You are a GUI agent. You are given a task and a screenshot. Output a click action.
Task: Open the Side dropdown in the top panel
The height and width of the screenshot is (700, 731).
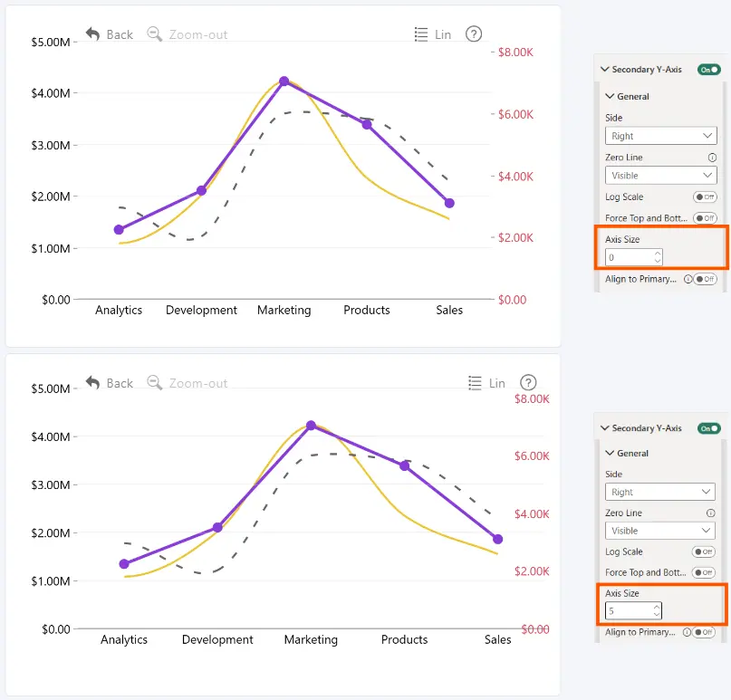(660, 136)
